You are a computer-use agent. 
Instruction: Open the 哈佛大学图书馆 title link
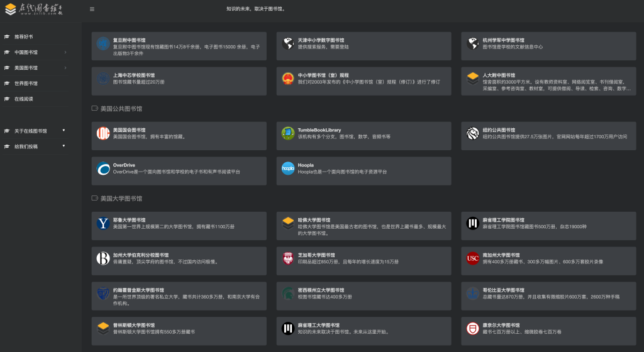click(x=314, y=220)
